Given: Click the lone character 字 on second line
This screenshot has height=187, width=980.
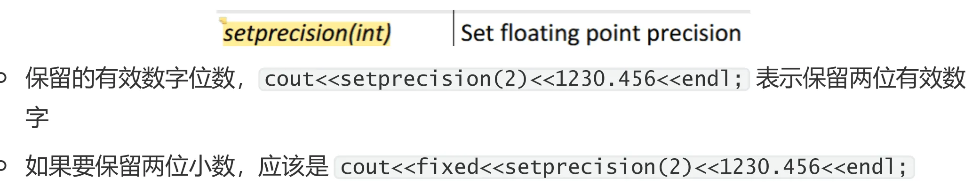Looking at the screenshot, I should 37,118.
